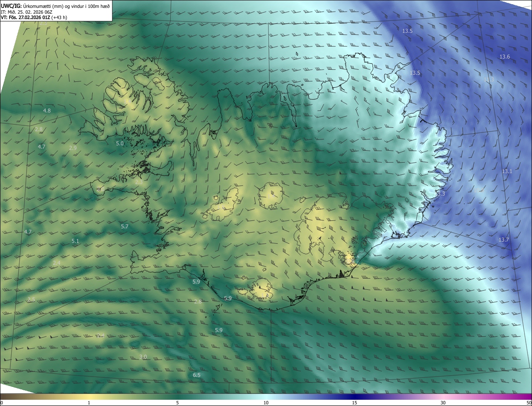This screenshot has height=406, width=532.
Task: Click the colorbar tick label 10
Action: tap(266, 403)
